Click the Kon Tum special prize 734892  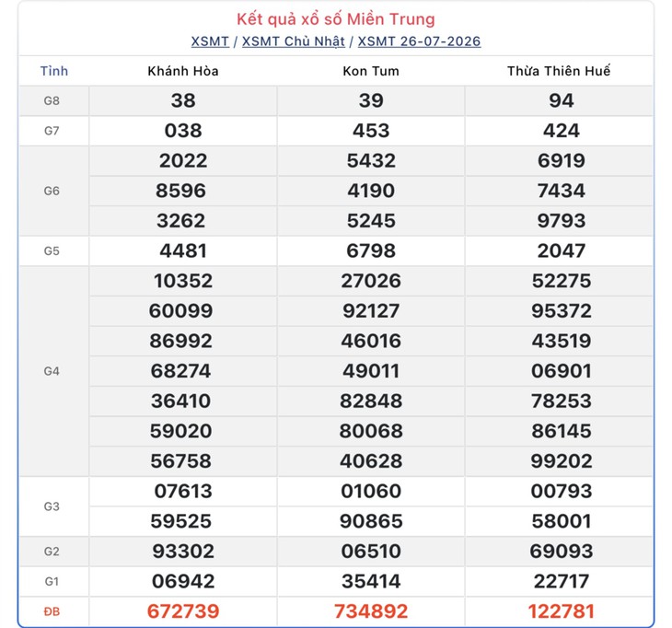[371, 611]
